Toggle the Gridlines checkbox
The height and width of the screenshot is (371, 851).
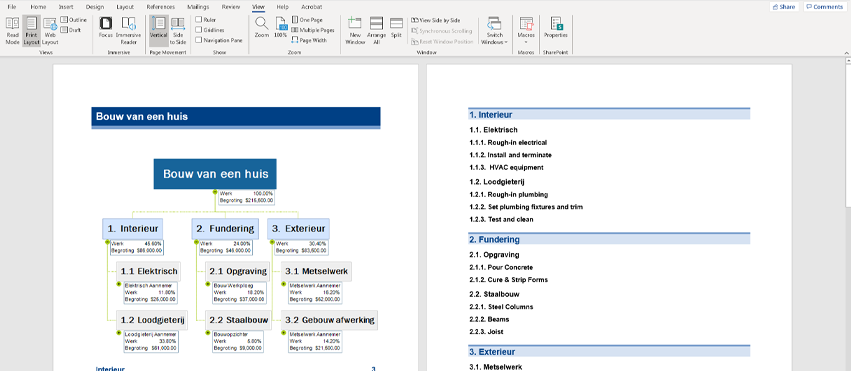click(199, 30)
